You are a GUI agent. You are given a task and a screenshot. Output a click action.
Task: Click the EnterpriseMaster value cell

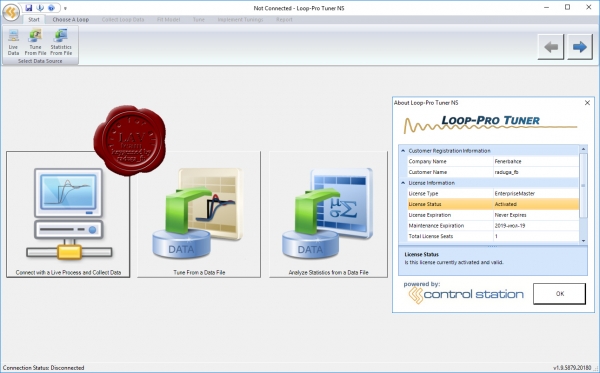pos(536,194)
